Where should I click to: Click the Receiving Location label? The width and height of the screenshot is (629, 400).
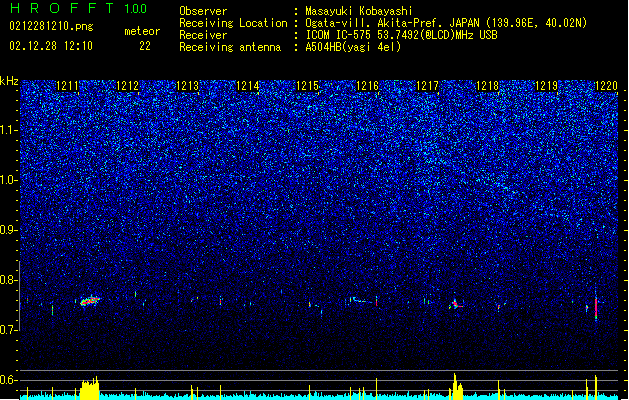pyautogui.click(x=233, y=23)
